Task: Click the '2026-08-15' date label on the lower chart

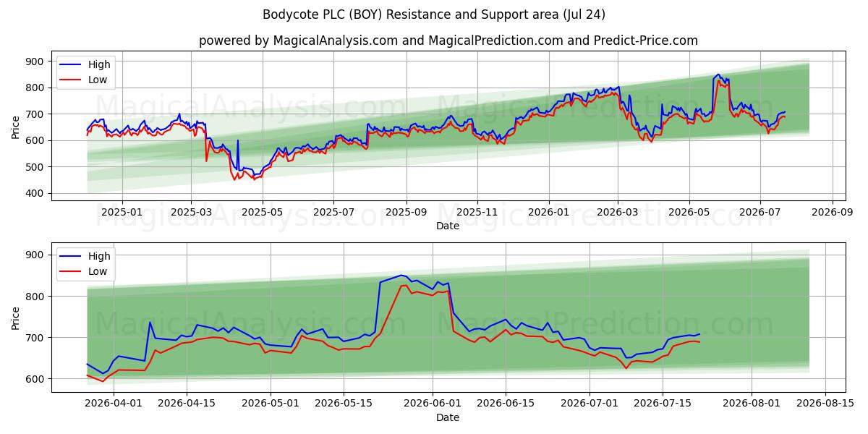Action: pyautogui.click(x=824, y=404)
